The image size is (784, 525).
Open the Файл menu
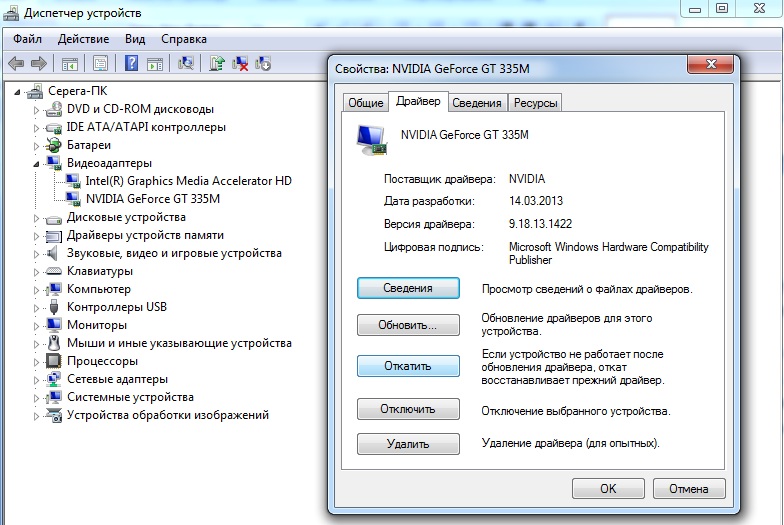point(28,39)
